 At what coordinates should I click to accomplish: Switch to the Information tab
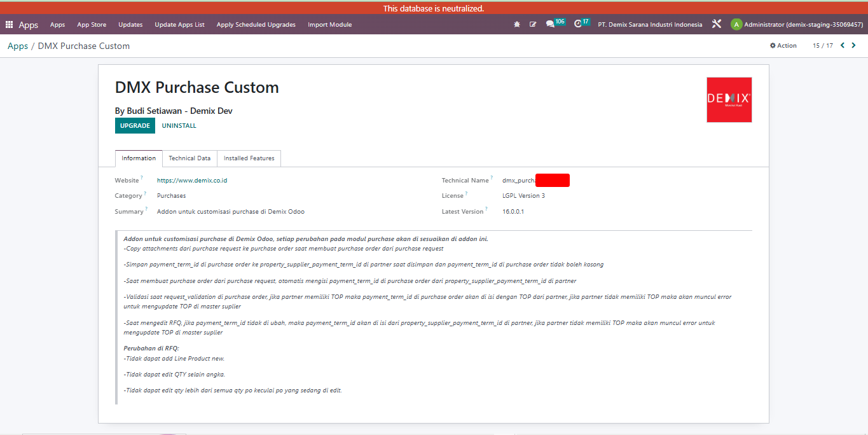coord(139,158)
